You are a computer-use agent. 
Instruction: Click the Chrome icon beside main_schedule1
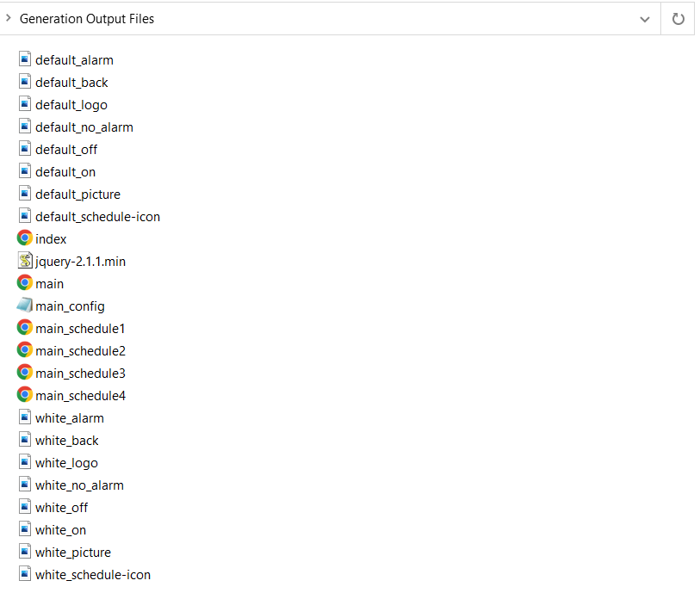pyautogui.click(x=25, y=328)
